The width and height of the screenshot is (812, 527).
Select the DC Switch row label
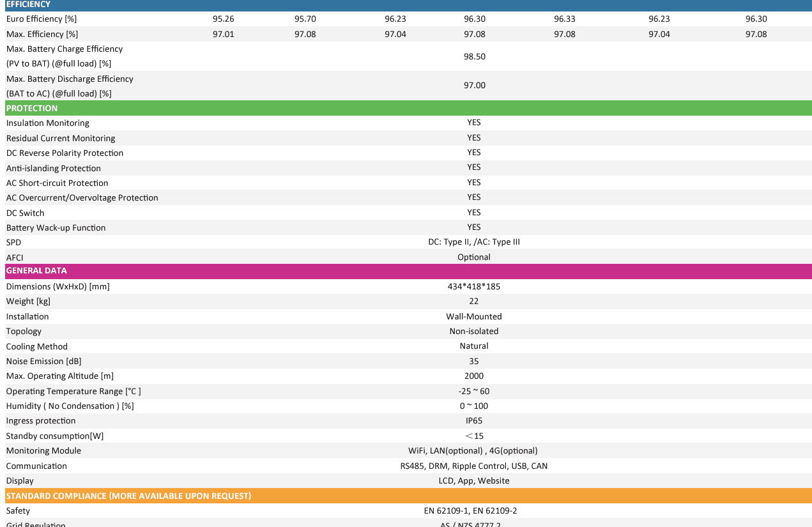(x=26, y=213)
